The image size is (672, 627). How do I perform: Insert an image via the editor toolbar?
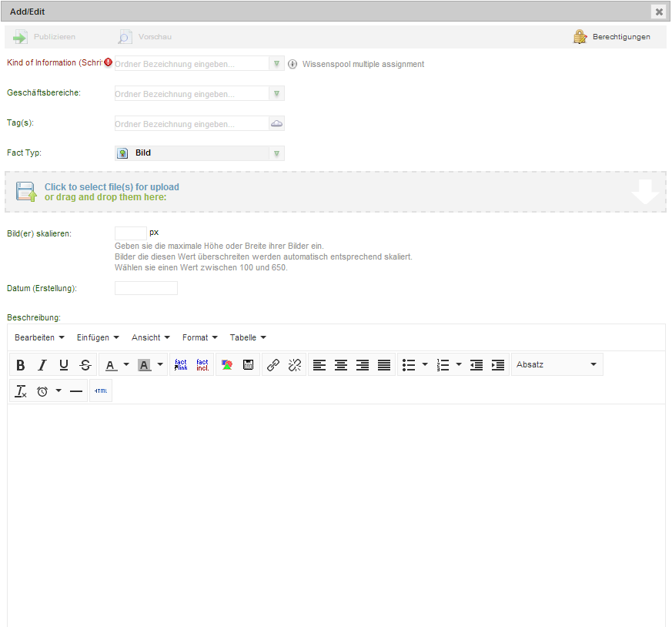point(226,364)
